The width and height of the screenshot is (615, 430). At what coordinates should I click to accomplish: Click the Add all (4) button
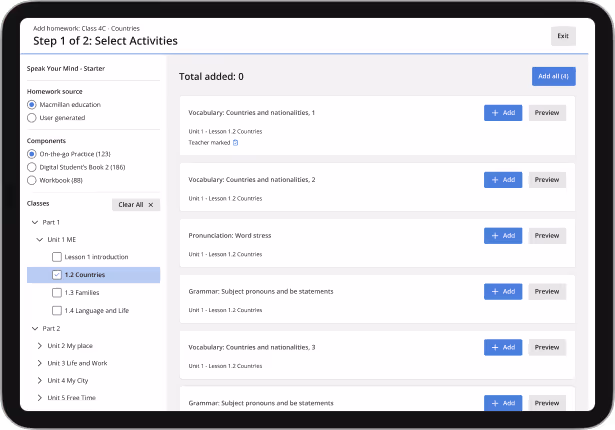point(553,76)
